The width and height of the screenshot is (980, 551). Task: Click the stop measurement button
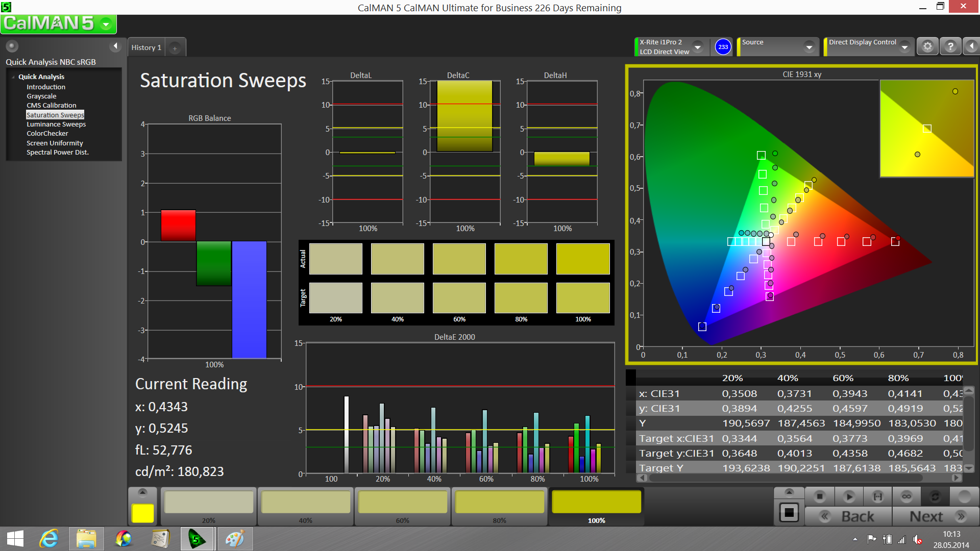tap(819, 496)
